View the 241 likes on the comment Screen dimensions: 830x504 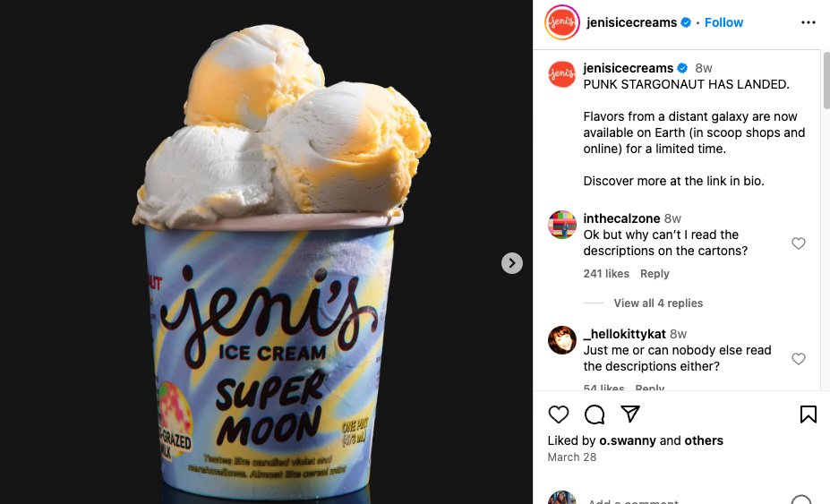click(606, 274)
